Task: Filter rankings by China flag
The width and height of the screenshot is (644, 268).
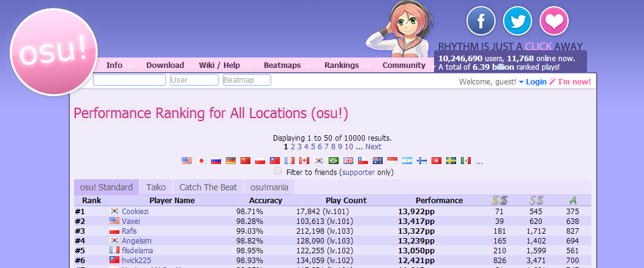Action: [245, 161]
